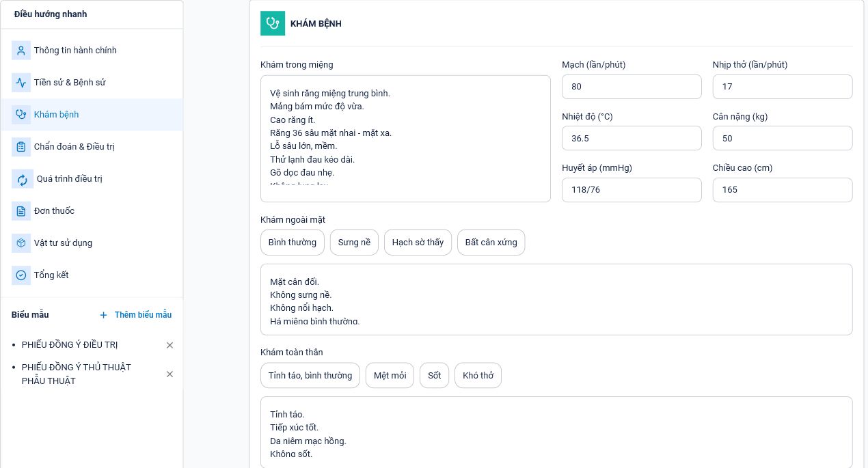The image size is (868, 468).
Task: Click the green stethoscope KHÁM BỆNH header icon
Action: click(x=273, y=23)
